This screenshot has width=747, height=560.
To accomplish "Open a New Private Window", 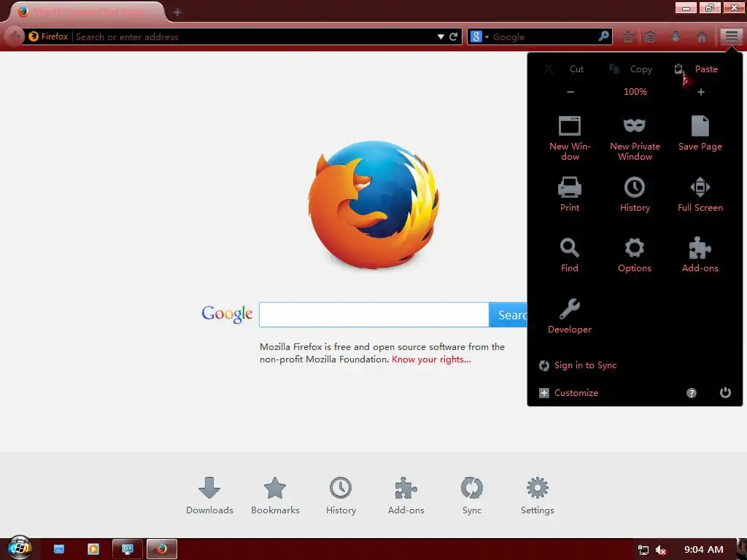I will (x=635, y=138).
